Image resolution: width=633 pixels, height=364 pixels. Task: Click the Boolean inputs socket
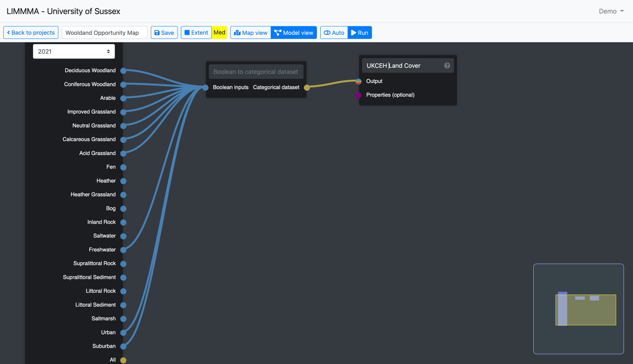pyautogui.click(x=205, y=88)
